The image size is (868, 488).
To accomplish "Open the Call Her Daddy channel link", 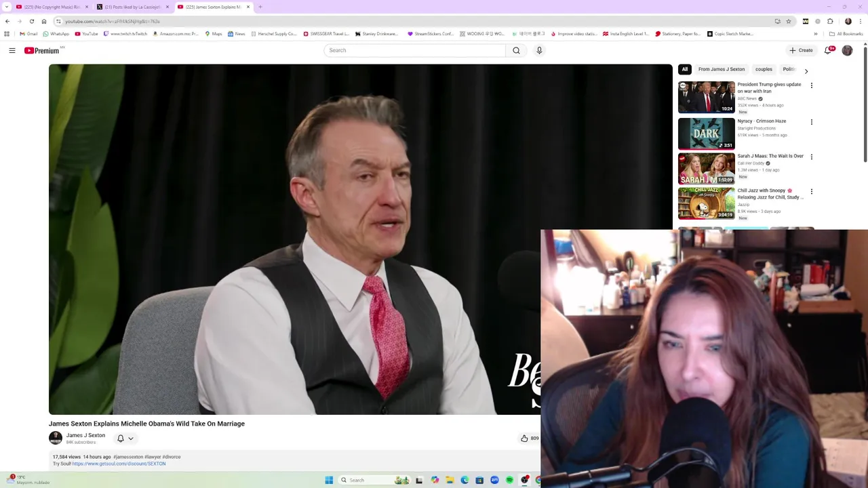I will [751, 163].
